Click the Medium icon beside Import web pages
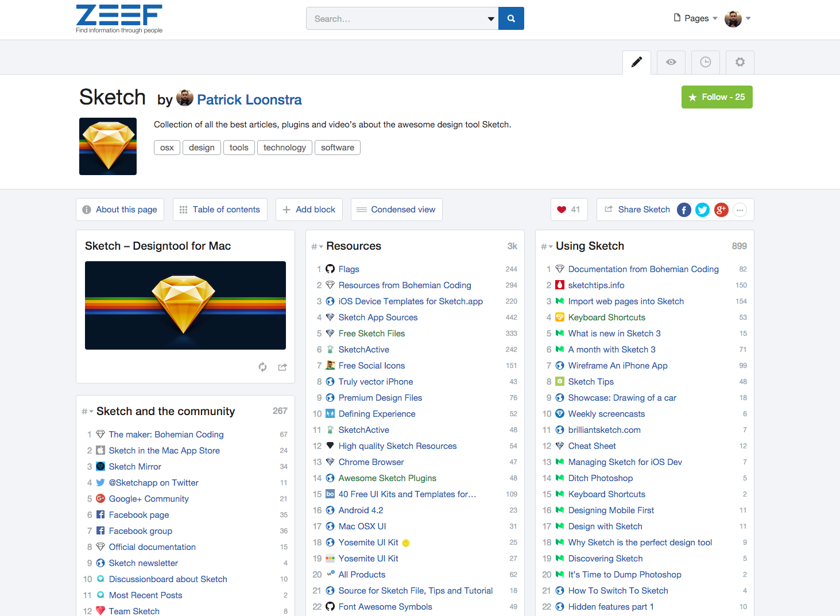This screenshot has height=616, width=840. (x=560, y=301)
